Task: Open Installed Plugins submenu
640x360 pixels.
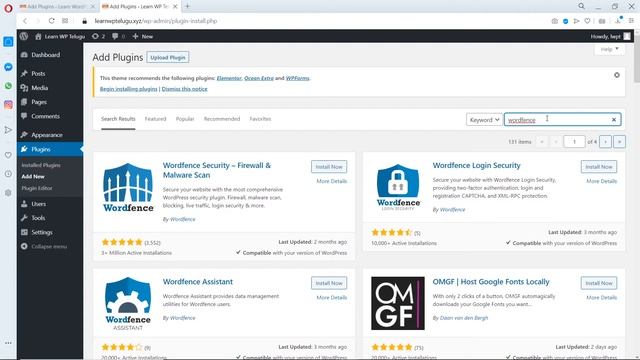Action: (x=41, y=165)
